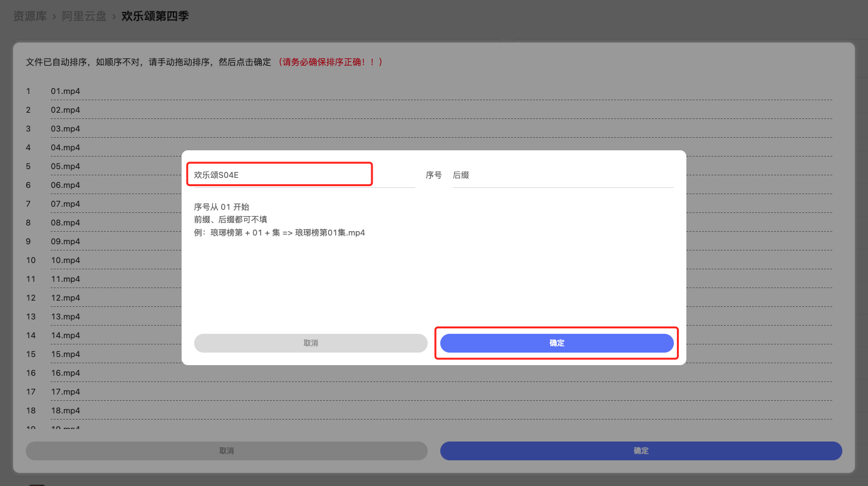The width and height of the screenshot is (868, 486).
Task: Focus the 后缀 suffix input field
Action: [562, 175]
